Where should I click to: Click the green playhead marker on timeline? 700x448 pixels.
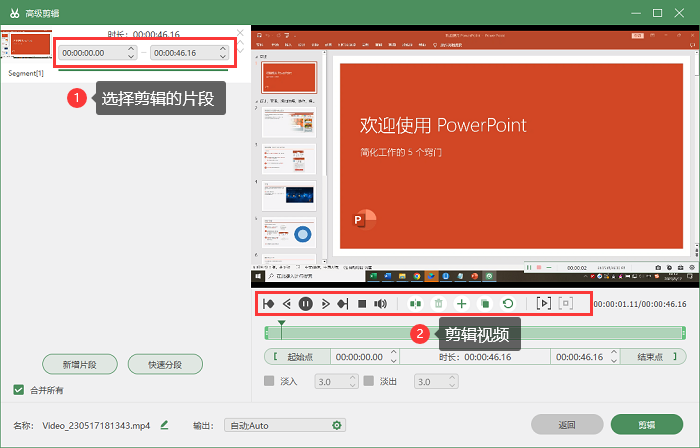tap(281, 323)
